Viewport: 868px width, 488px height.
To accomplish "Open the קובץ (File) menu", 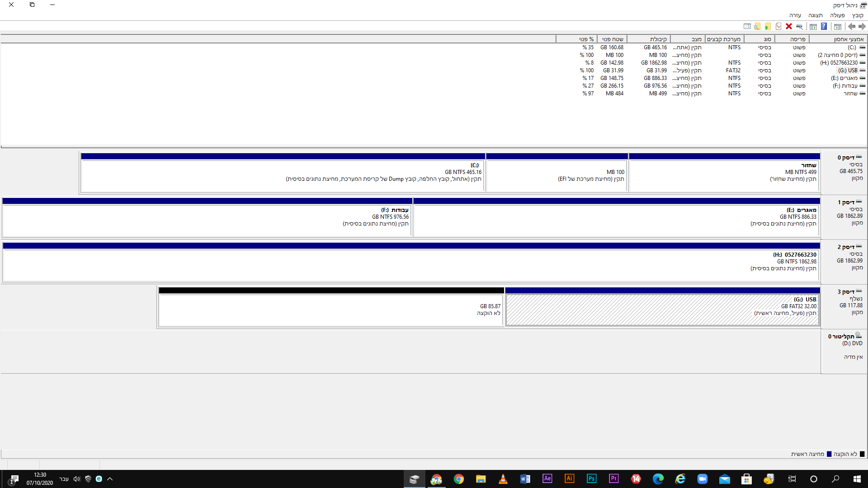I will point(857,15).
